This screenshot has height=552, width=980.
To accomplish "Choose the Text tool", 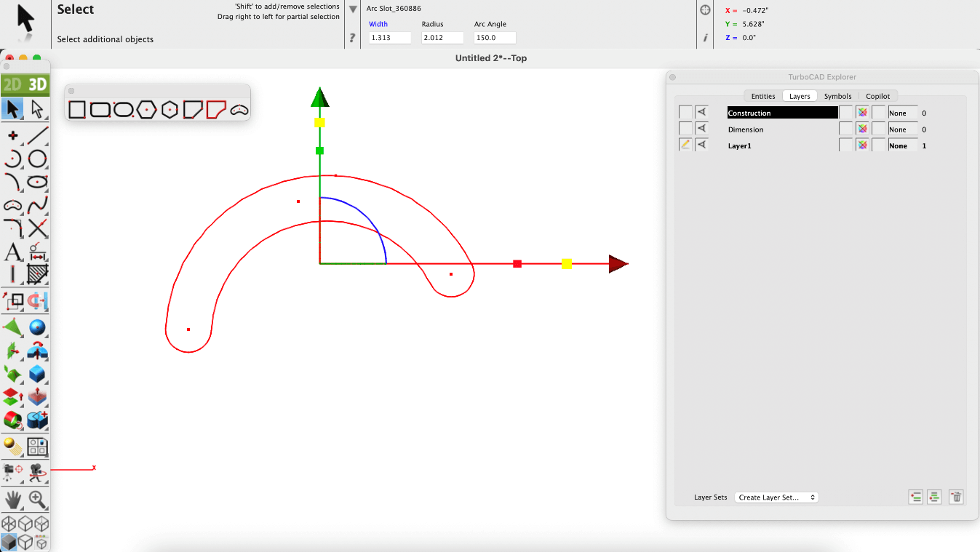I will tap(13, 252).
